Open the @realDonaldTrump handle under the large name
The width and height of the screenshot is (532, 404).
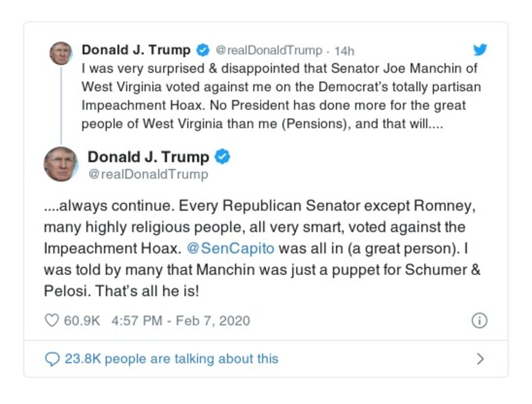point(148,174)
